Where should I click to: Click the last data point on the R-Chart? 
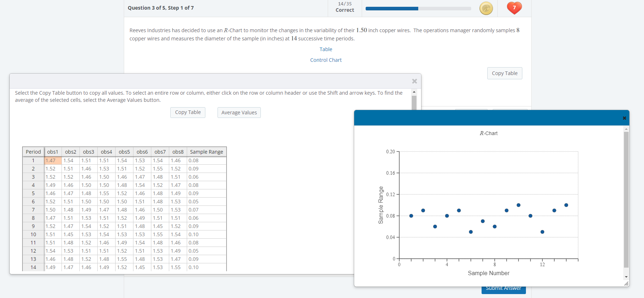pos(566,205)
